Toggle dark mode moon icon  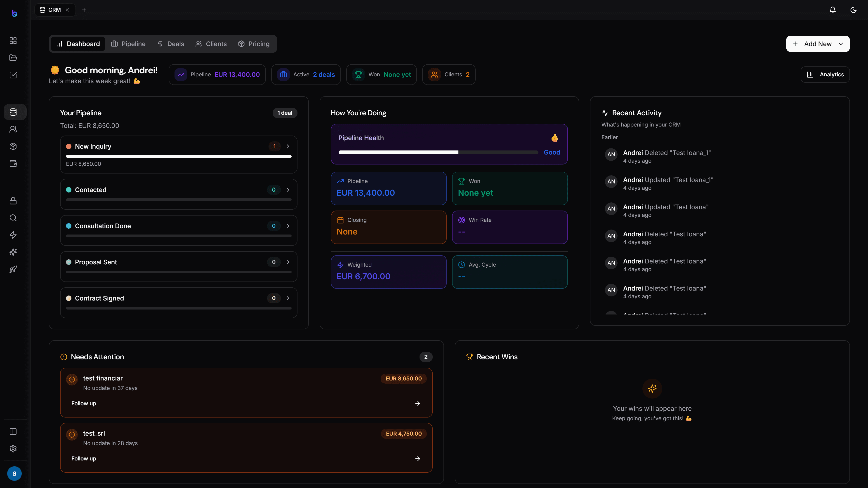(854, 10)
